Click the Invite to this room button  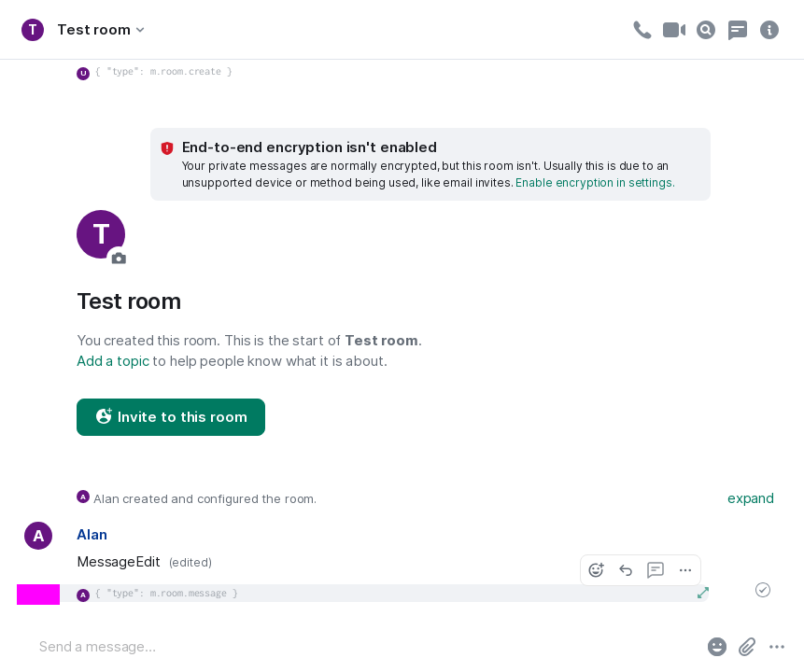(171, 417)
